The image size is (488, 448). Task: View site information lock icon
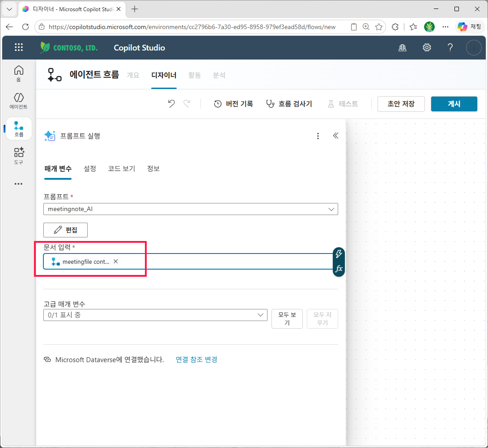42,27
